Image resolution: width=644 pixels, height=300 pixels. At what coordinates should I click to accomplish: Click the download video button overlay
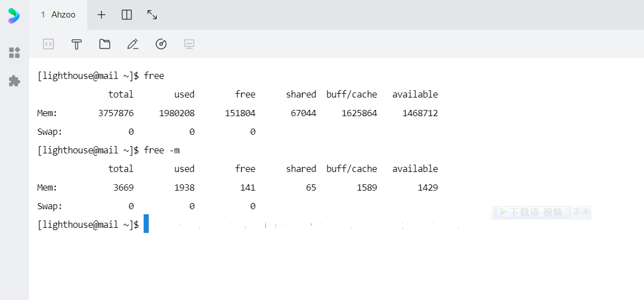click(531, 212)
